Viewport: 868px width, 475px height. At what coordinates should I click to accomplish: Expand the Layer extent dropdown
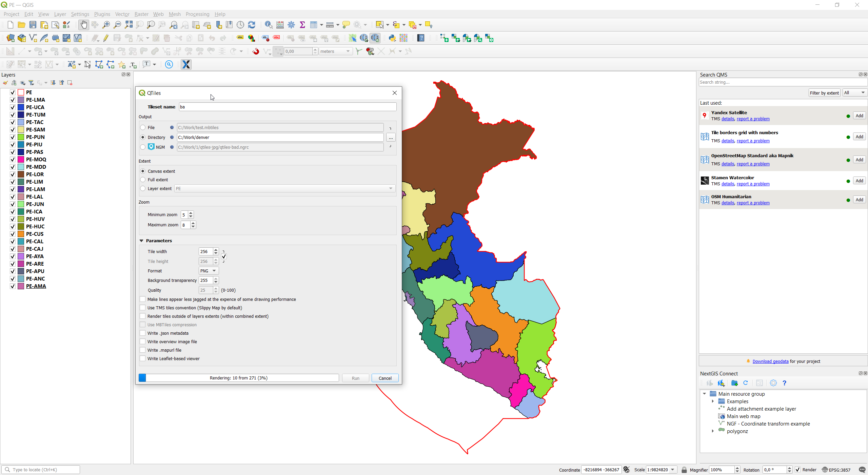coord(390,188)
